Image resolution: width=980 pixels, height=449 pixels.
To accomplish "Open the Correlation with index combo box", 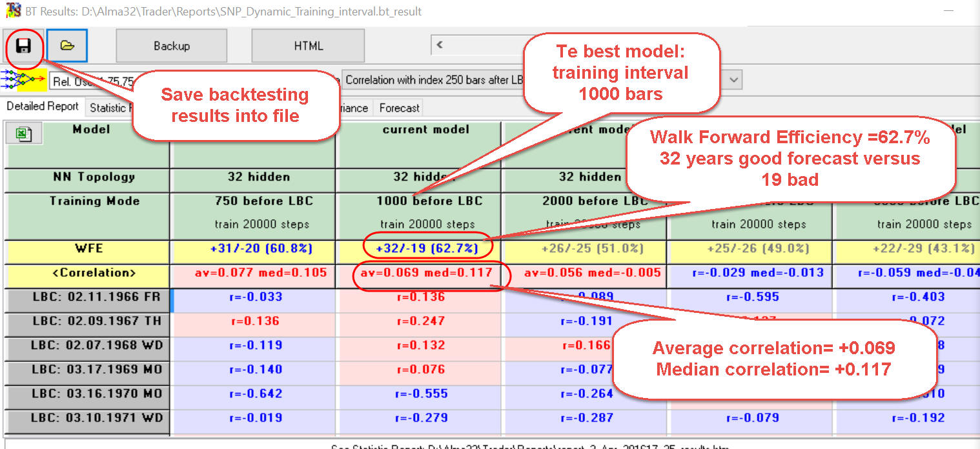I will tap(433, 80).
